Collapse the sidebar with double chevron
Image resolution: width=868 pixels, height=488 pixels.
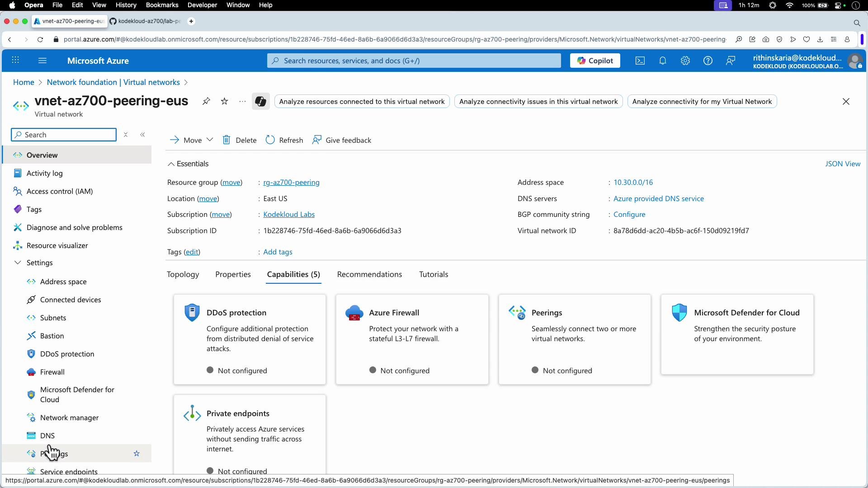[x=143, y=135]
